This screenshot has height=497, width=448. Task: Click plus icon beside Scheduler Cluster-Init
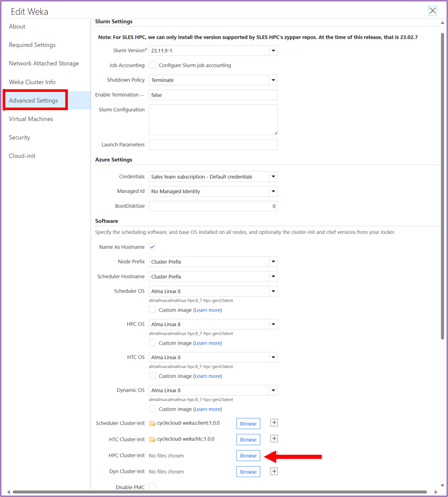point(274,423)
